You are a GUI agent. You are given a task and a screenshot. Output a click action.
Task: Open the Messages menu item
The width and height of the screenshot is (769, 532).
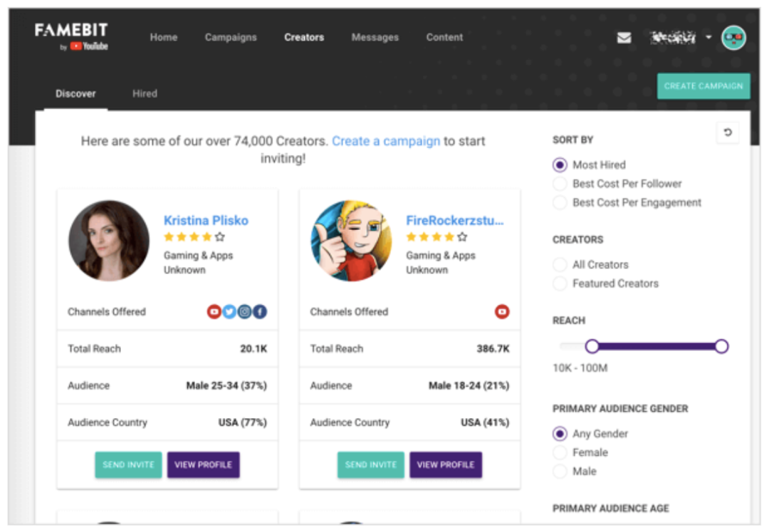click(375, 37)
